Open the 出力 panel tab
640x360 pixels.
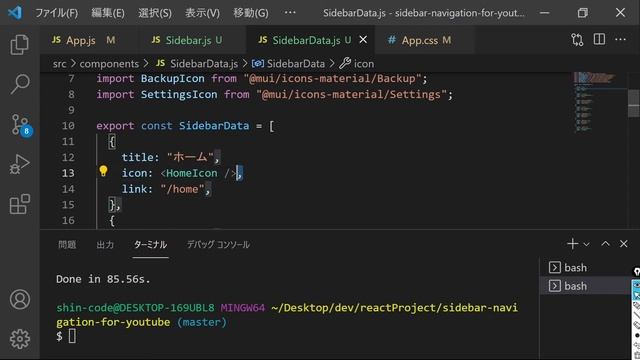[105, 244]
